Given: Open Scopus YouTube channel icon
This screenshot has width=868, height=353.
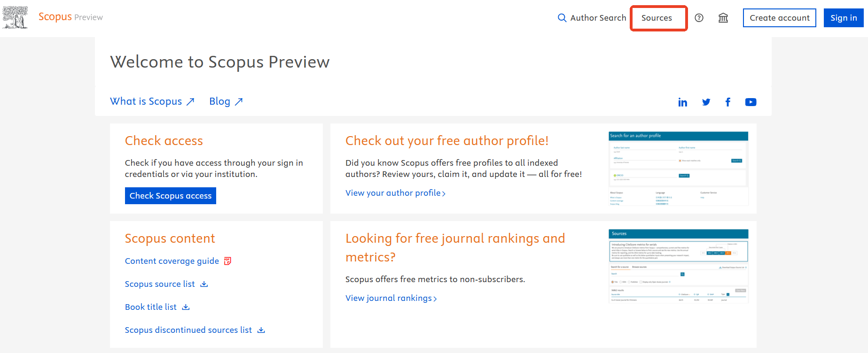Looking at the screenshot, I should tap(751, 102).
